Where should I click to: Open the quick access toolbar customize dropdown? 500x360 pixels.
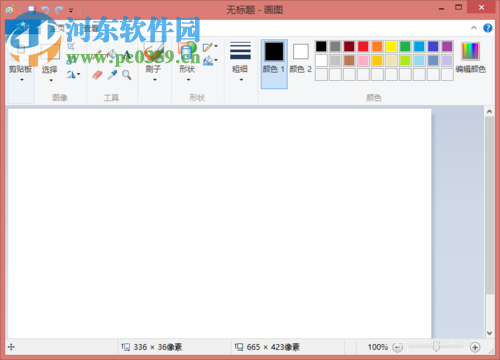71,11
